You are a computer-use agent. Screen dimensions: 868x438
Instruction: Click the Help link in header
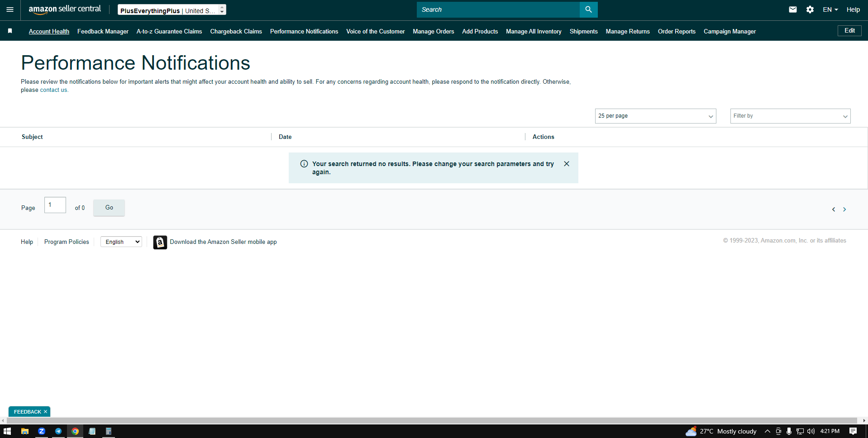point(853,10)
